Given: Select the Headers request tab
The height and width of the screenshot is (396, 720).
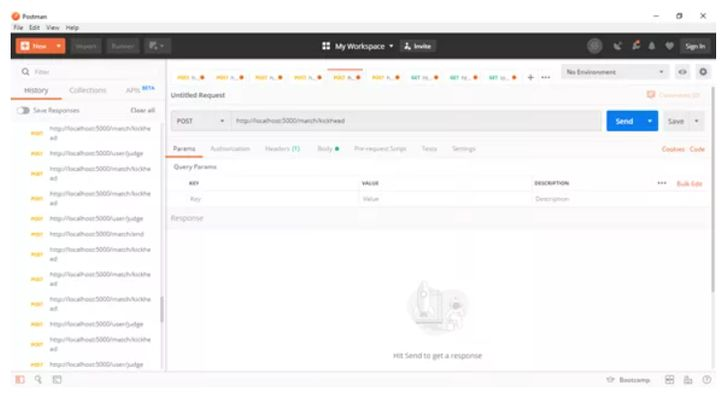Looking at the screenshot, I should 282,148.
